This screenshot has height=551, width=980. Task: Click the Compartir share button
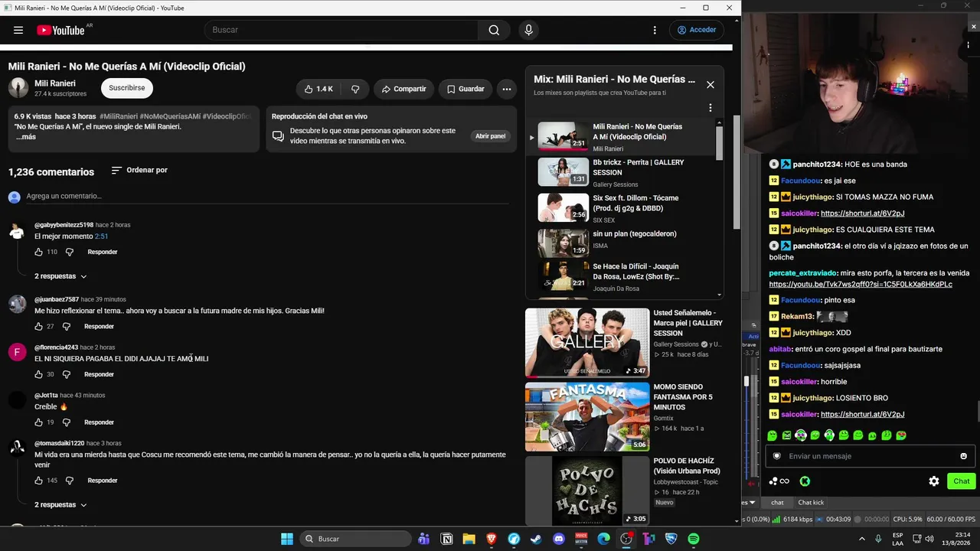[x=403, y=89]
